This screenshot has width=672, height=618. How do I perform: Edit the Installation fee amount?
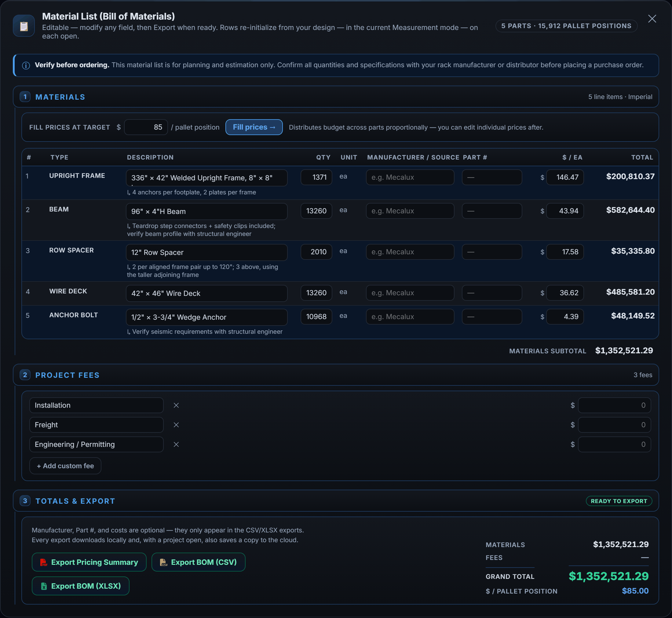click(x=614, y=405)
